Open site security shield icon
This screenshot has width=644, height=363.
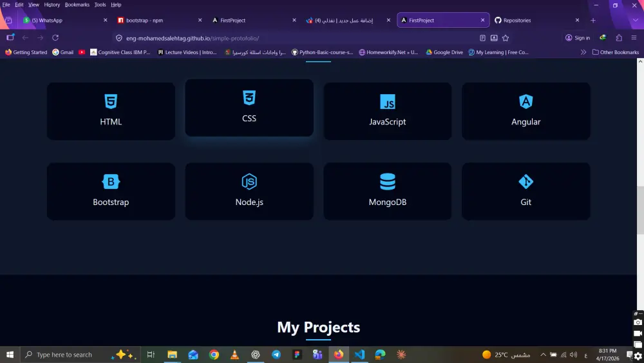[x=119, y=38]
